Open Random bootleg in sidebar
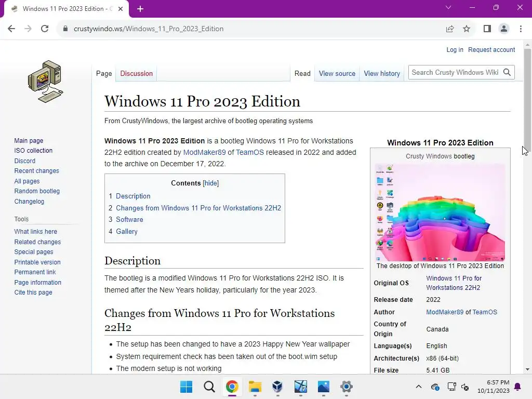Viewport: 532px width, 399px height. 37,191
